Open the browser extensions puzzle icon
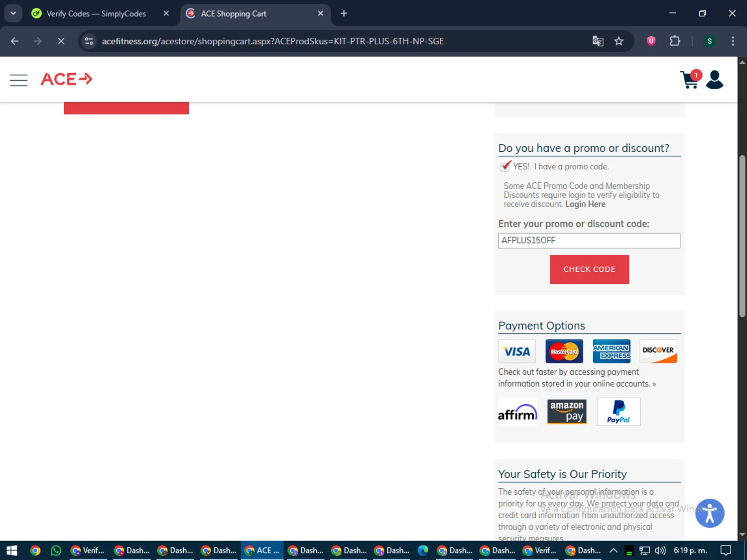This screenshot has width=747, height=560. pyautogui.click(x=675, y=41)
